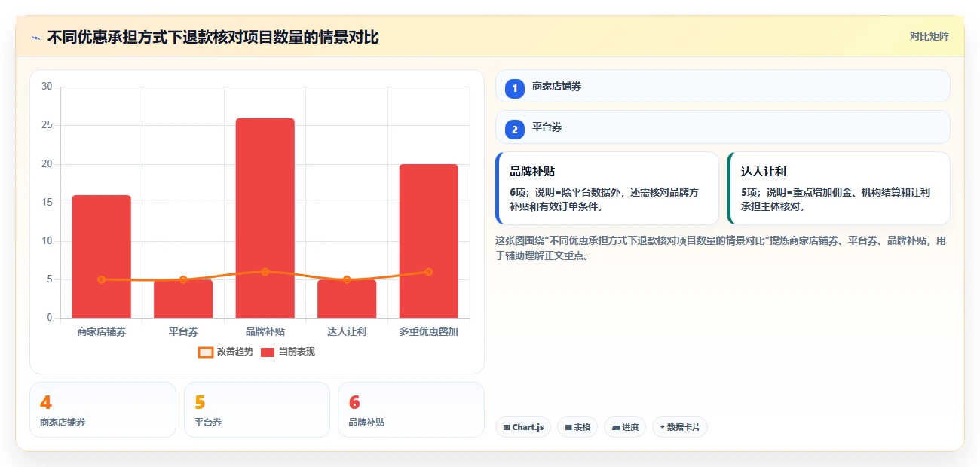Click the x-axis label 商家店铺券
The width and height of the screenshot is (980, 467).
pos(102,331)
